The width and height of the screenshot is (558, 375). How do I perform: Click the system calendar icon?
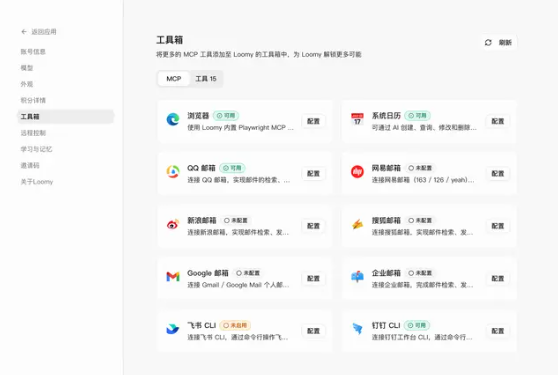coord(357,119)
